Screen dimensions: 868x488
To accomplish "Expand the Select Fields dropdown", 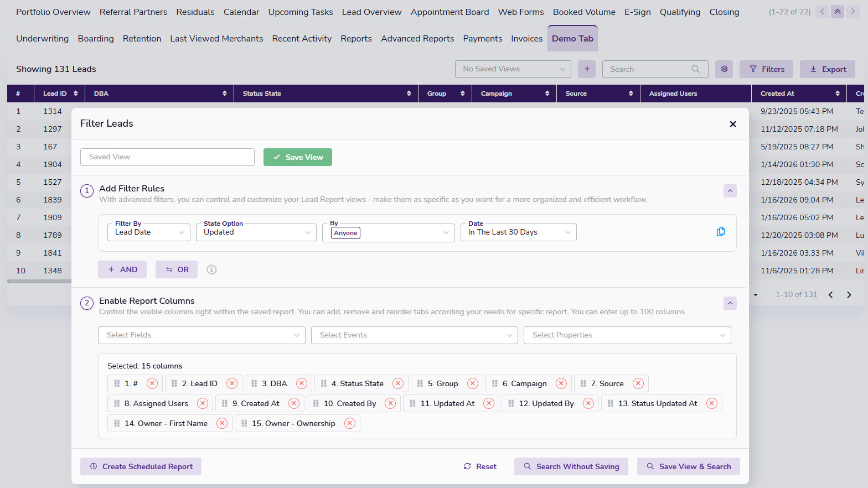I will pos(201,335).
